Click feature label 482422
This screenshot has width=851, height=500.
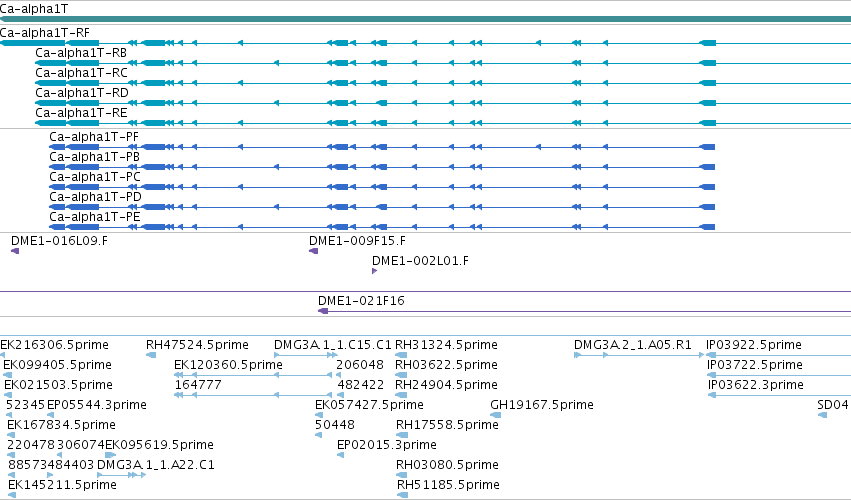[361, 385]
